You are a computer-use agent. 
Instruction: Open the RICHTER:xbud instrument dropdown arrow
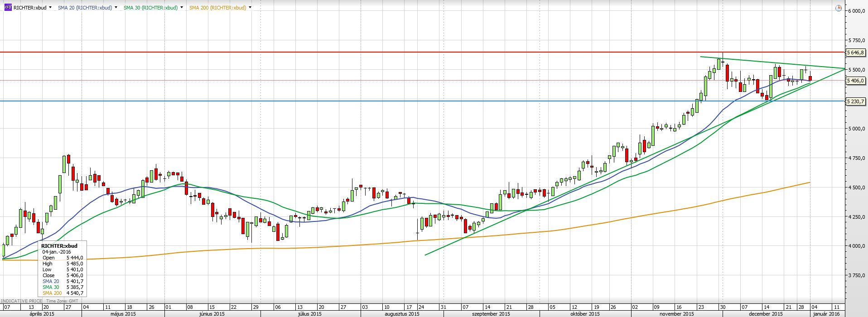point(50,8)
